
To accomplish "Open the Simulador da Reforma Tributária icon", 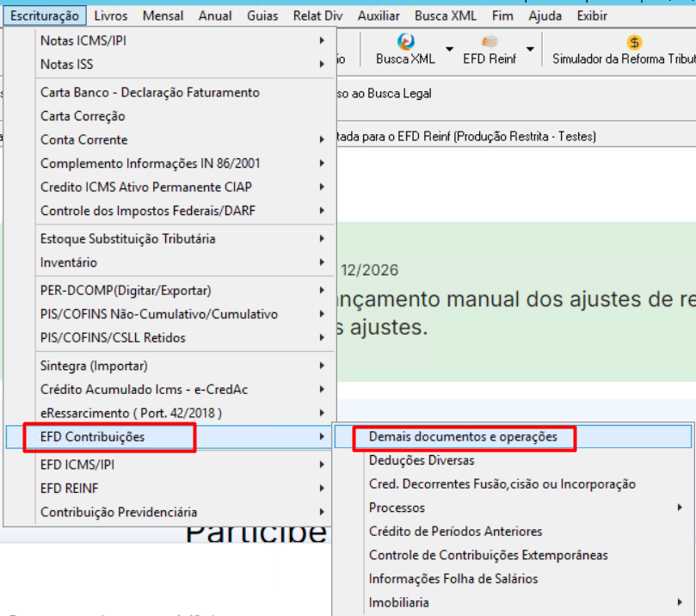I will (x=634, y=42).
